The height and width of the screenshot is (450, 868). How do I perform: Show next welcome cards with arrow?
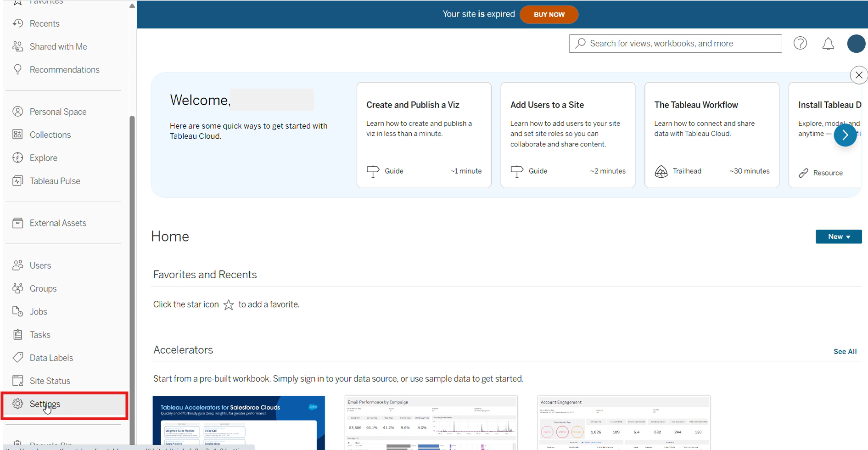845,135
